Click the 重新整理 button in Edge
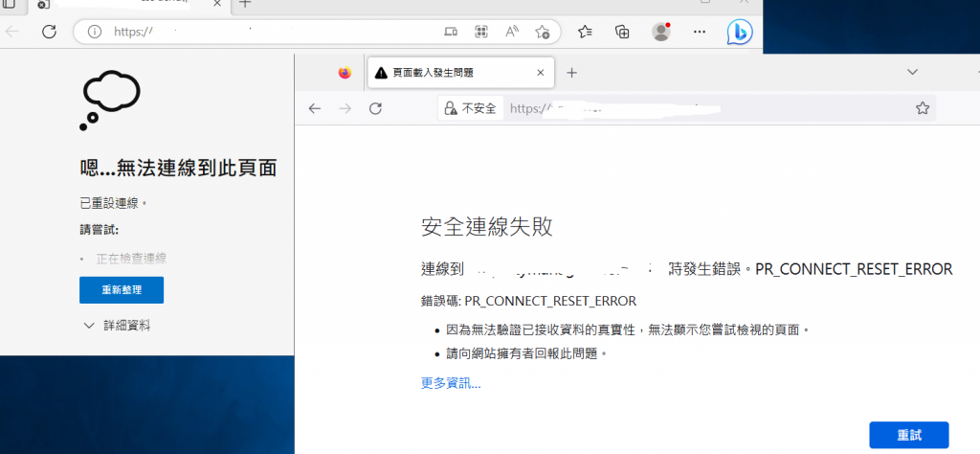 coord(122,290)
